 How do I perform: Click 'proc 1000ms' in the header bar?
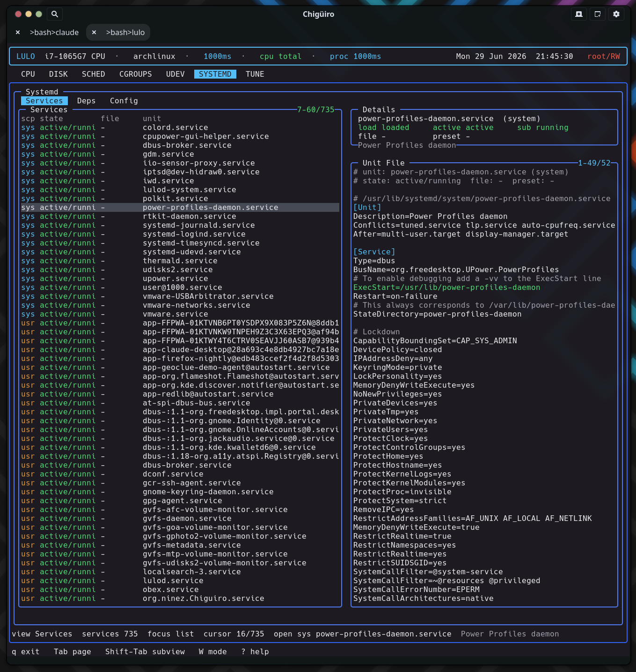[x=356, y=56]
